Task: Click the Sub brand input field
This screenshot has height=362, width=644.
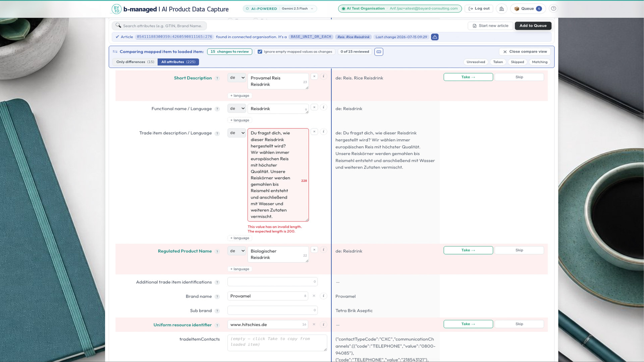Action: [272, 310]
